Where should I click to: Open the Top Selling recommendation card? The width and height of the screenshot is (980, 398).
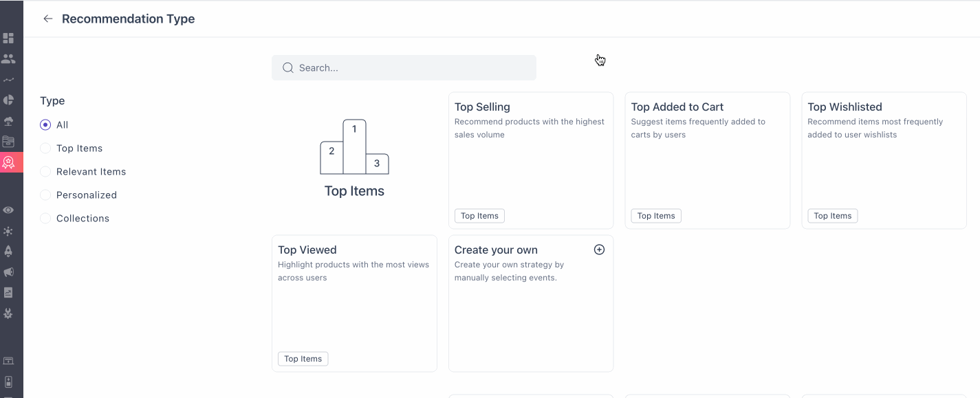point(530,160)
